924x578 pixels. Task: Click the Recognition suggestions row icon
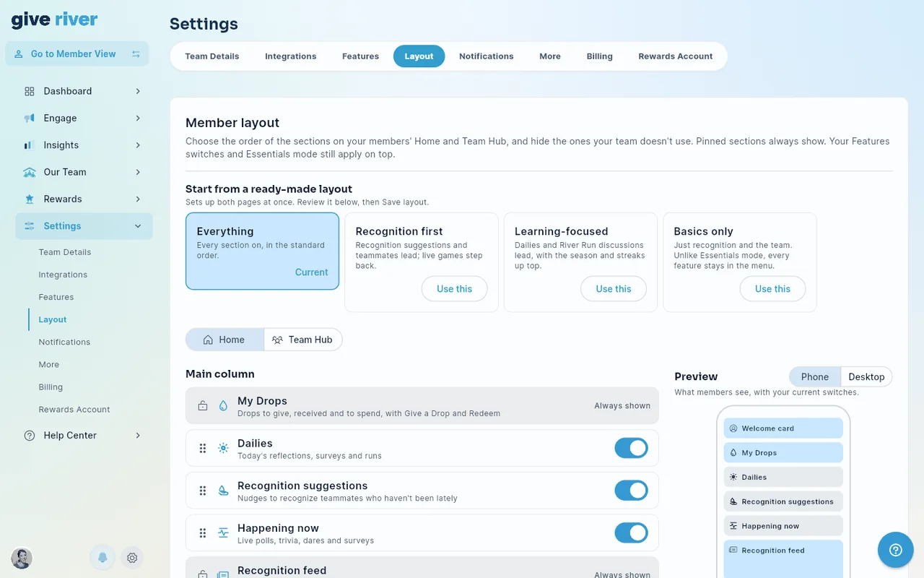(223, 491)
